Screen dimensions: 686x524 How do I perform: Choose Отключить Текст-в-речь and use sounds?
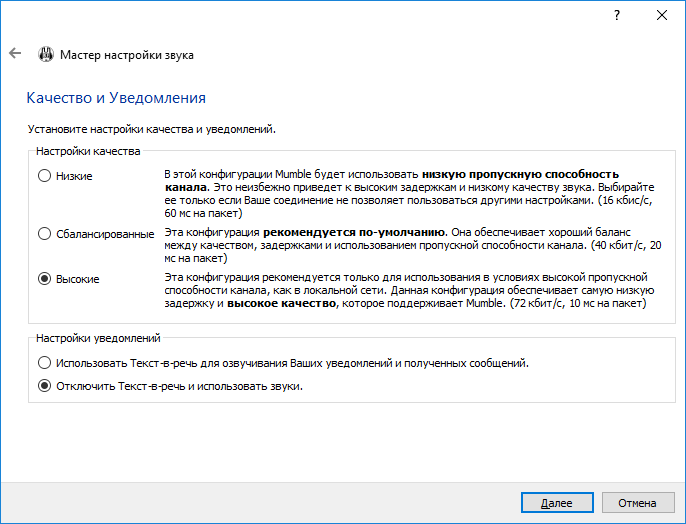[x=170, y=386]
